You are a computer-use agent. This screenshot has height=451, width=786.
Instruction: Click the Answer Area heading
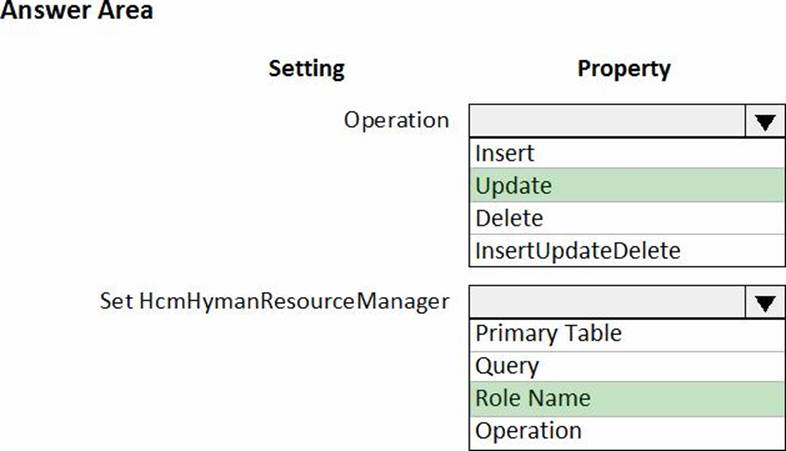pyautogui.click(x=79, y=12)
